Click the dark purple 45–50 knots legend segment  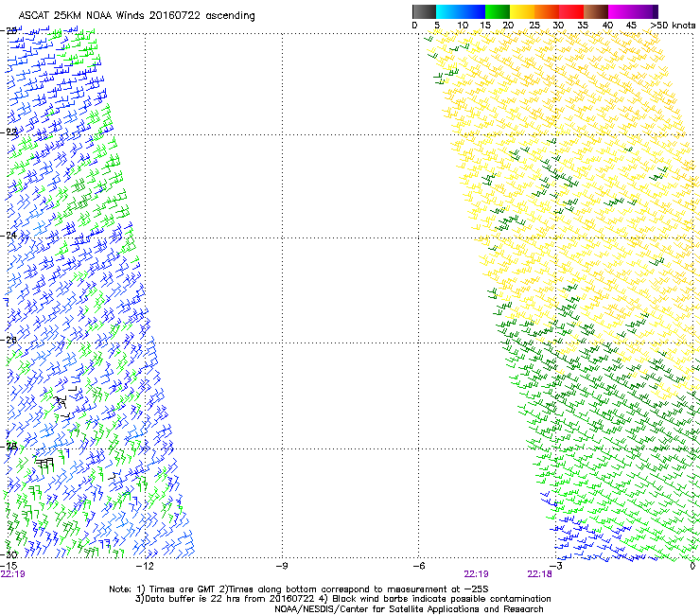click(645, 11)
